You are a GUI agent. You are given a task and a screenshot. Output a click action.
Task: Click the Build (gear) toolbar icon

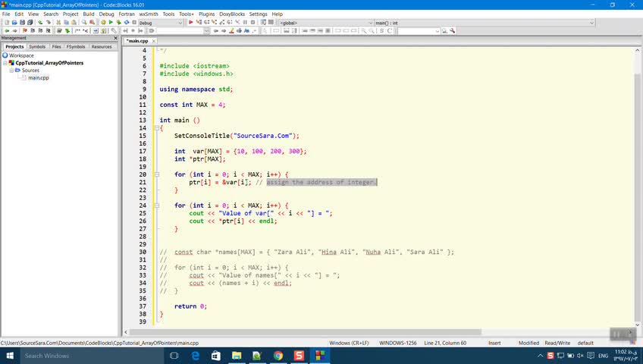[105, 23]
